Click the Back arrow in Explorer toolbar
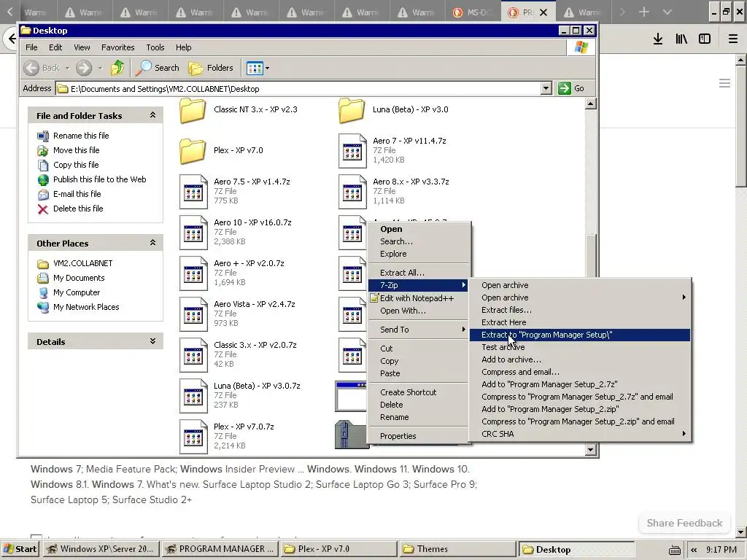Image resolution: width=747 pixels, height=560 pixels. tap(31, 68)
